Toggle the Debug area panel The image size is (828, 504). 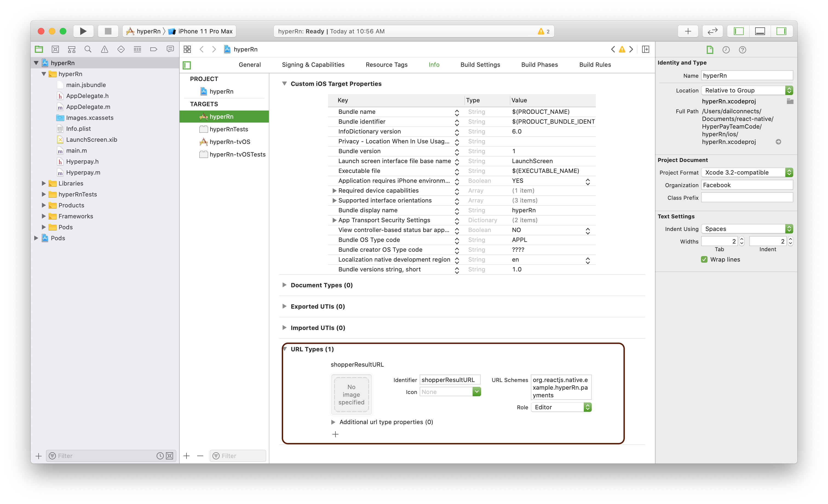(760, 31)
